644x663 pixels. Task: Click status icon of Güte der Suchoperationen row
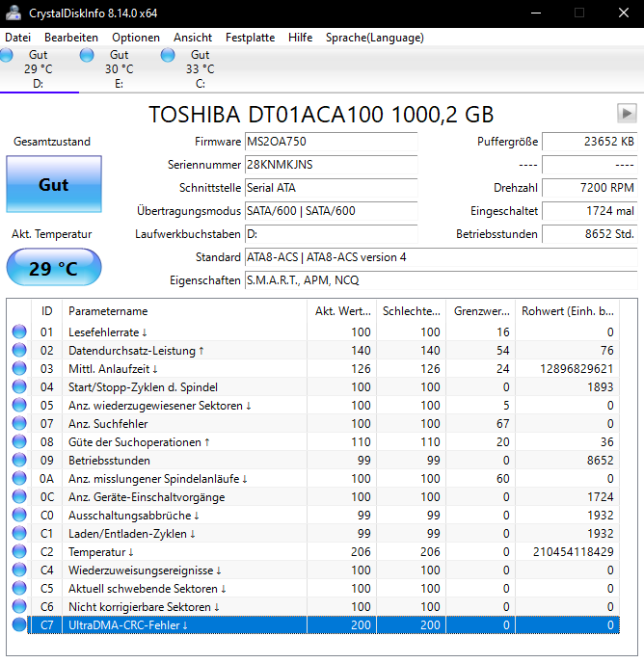[x=19, y=442]
